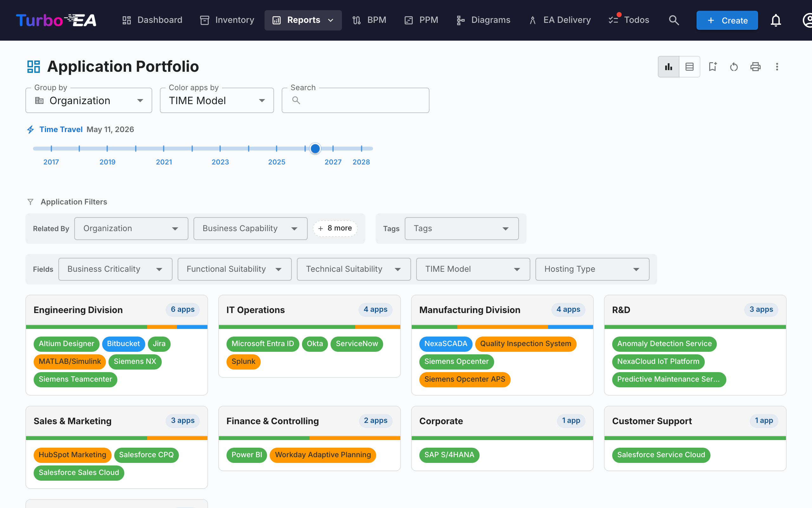
Task: Click the Time Travel label link
Action: click(x=61, y=129)
